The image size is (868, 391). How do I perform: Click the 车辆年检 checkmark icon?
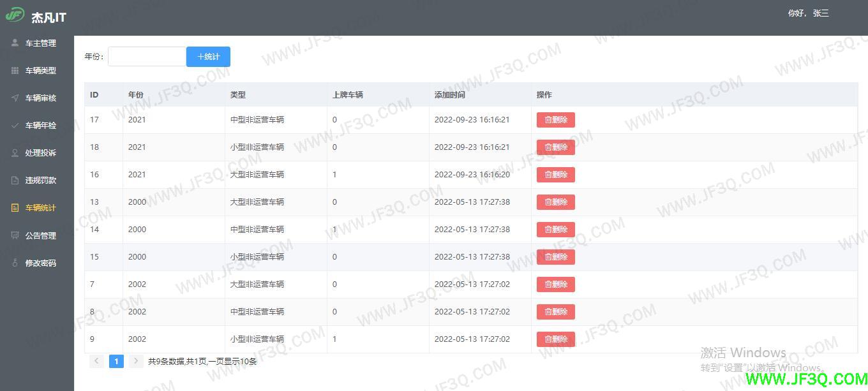(15, 125)
